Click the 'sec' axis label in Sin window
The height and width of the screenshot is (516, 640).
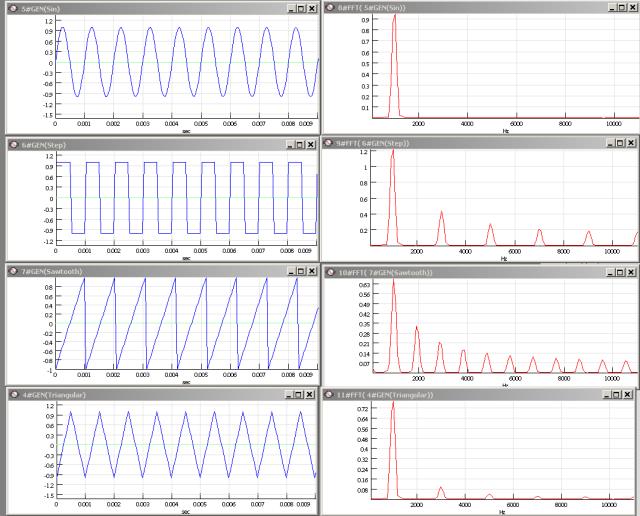click(x=186, y=131)
